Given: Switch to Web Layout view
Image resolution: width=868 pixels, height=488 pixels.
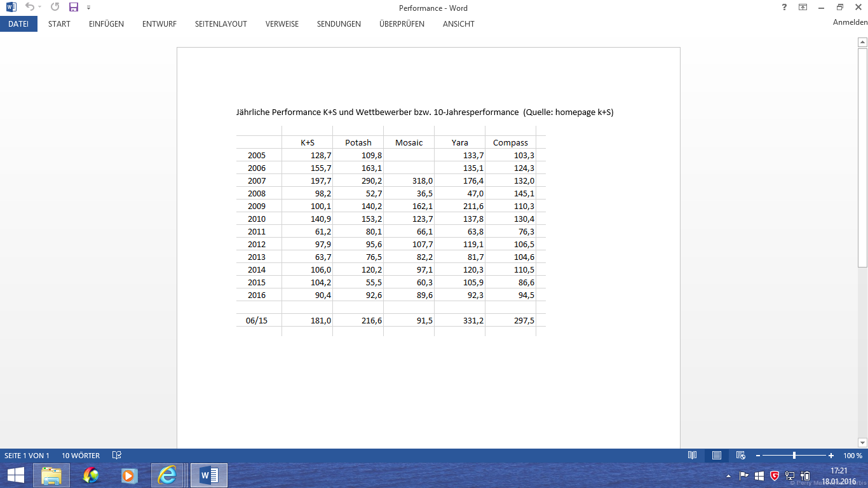Looking at the screenshot, I should point(741,456).
